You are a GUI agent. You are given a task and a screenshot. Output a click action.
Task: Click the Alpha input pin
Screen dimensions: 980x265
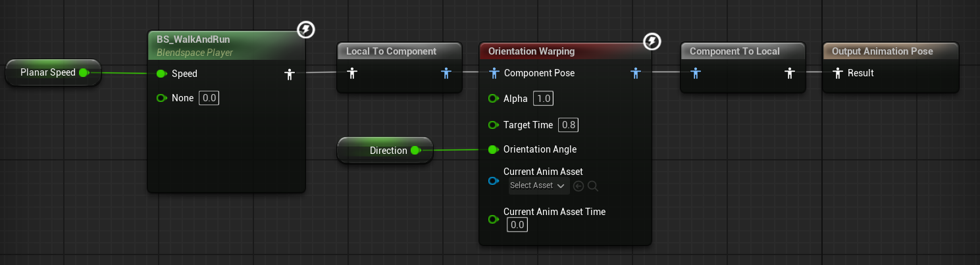pos(494,99)
